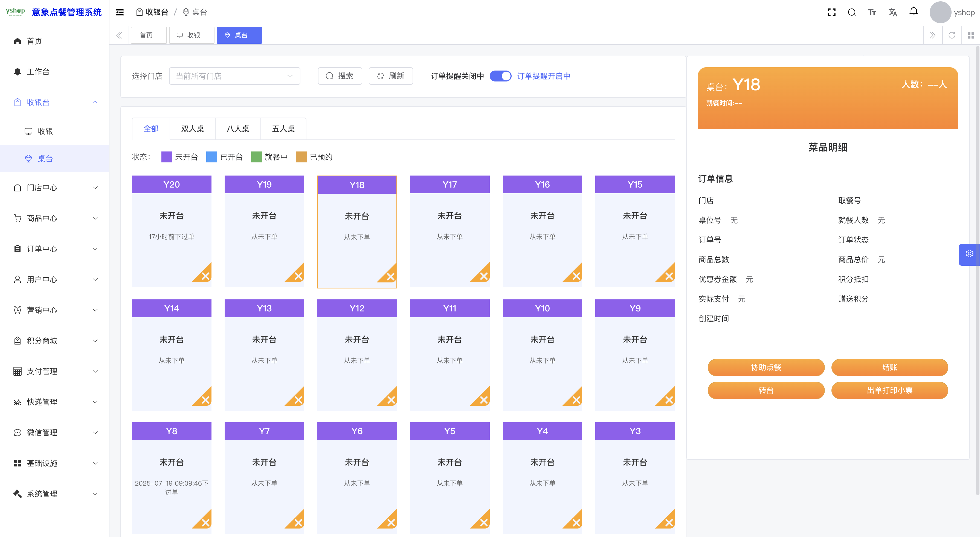Open search using the magnifier icon
Screen dimensions: 980x537
pos(852,12)
